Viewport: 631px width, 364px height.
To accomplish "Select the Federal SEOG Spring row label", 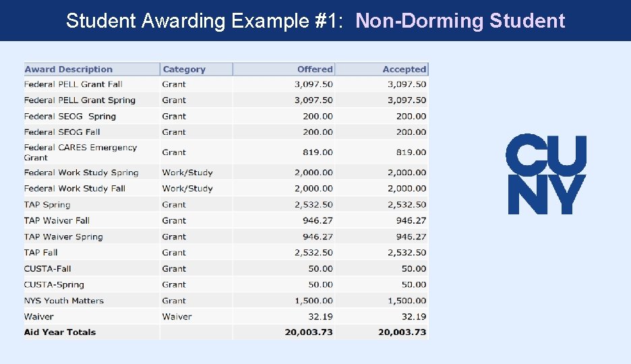I will tap(70, 116).
